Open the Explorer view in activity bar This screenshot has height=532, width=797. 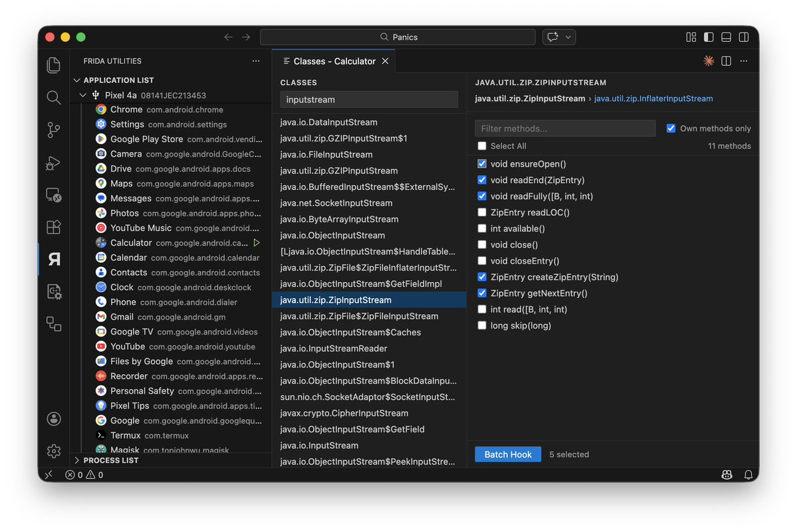(53, 65)
